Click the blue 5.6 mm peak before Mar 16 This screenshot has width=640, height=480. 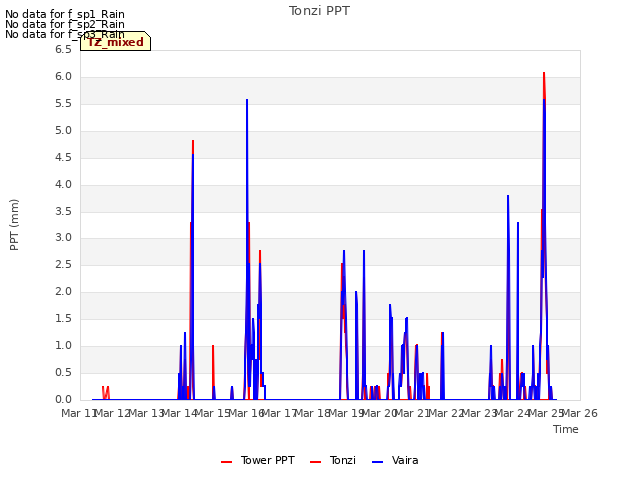247,100
